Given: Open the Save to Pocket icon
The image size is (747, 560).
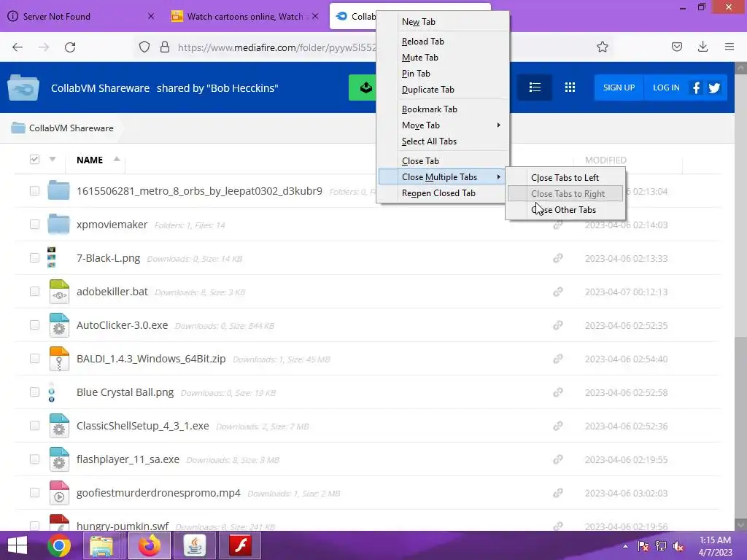Looking at the screenshot, I should coord(676,47).
